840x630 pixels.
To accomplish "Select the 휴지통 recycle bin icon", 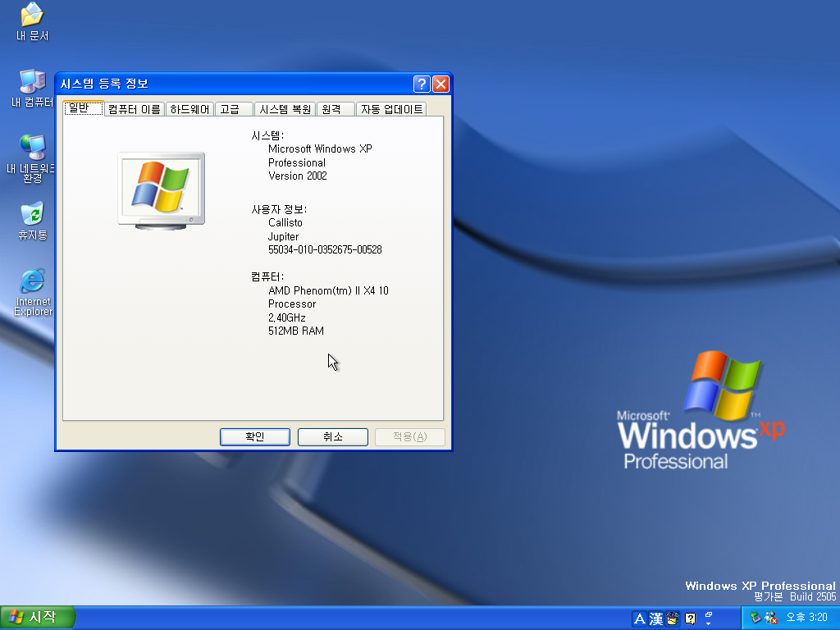I will (32, 215).
